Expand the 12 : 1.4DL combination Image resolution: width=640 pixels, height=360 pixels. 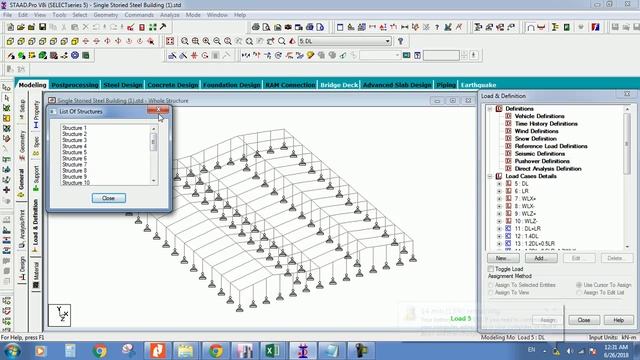click(499, 236)
